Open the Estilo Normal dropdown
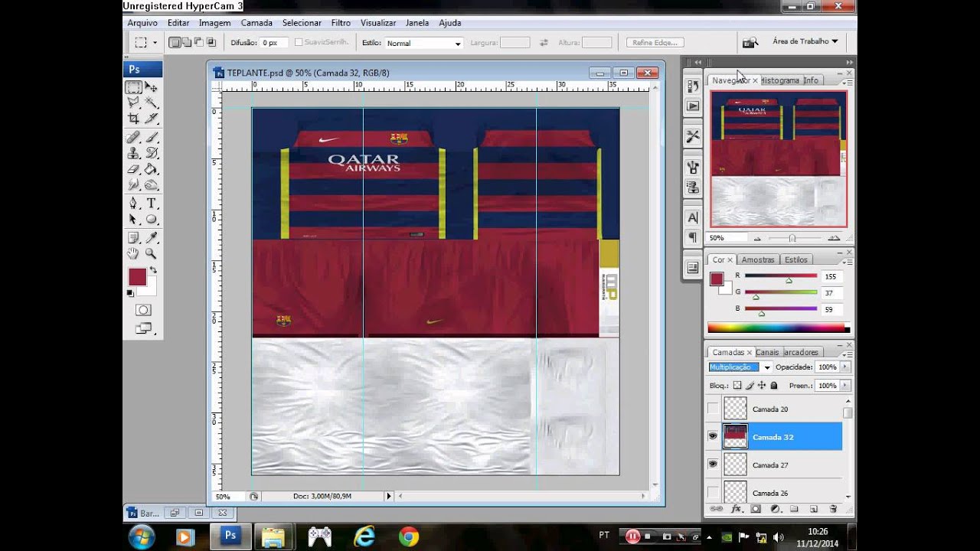Viewport: 980px width, 551px height. click(x=423, y=43)
